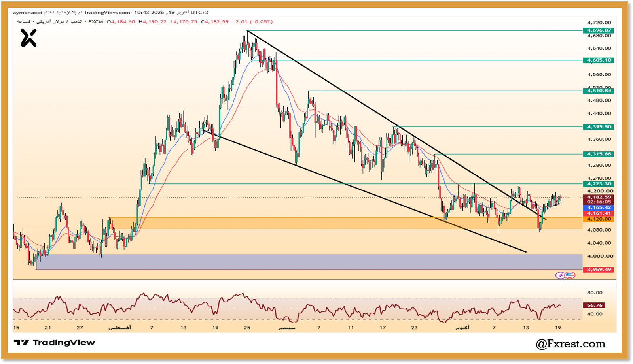Click the High value H4,190.22

click(x=153, y=22)
